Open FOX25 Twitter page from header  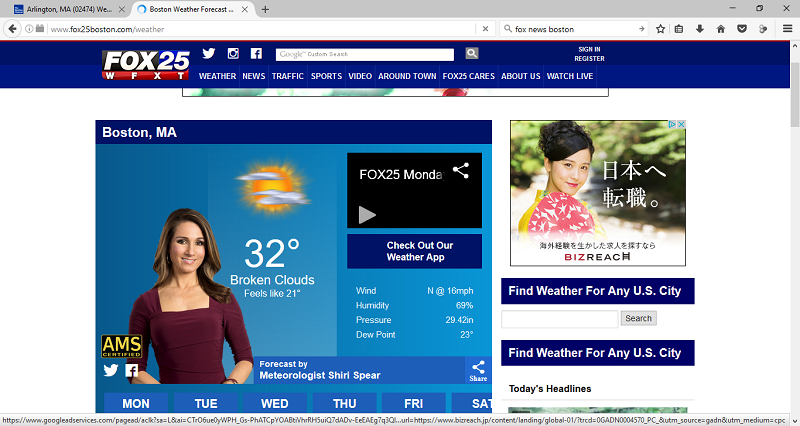coord(209,53)
